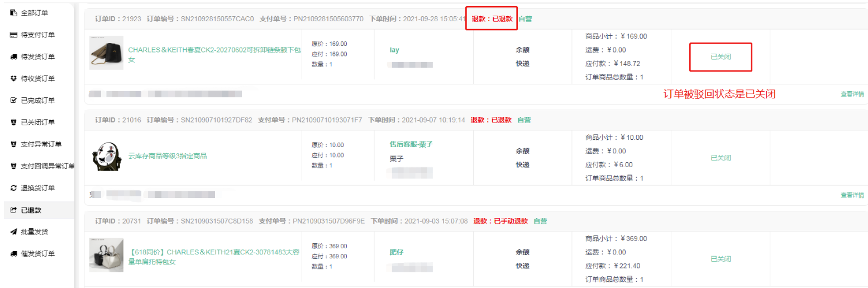Open 查看详情 for order 21923
This screenshot has width=868, height=288.
tap(852, 94)
